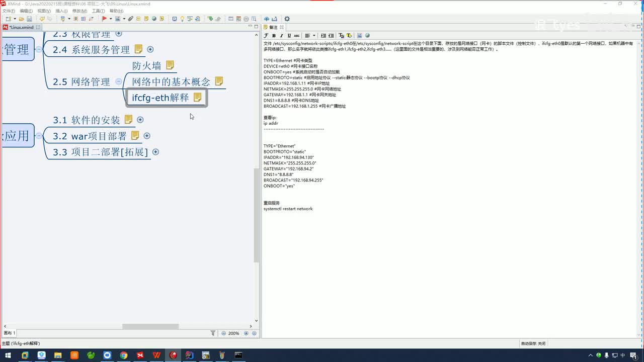The height and width of the screenshot is (362, 644).
Task: Select the 画布 1 sheet tab
Action: pyautogui.click(x=10, y=333)
